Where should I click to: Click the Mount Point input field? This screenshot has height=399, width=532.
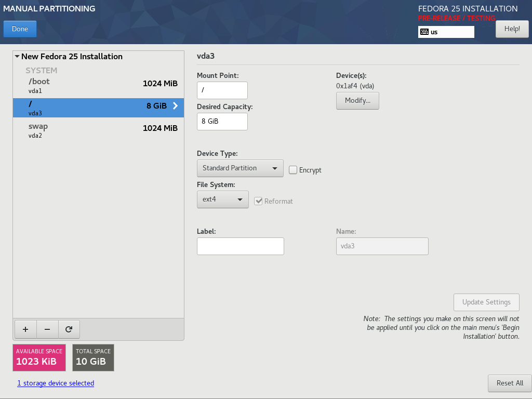222,90
